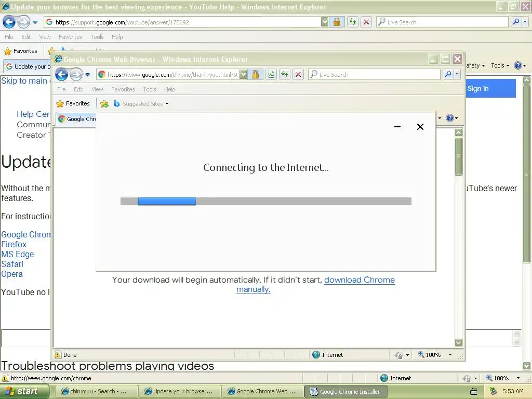532x399 pixels.
Task: Click Forward button in Google Chrome IE window
Action: pyautogui.click(x=76, y=74)
